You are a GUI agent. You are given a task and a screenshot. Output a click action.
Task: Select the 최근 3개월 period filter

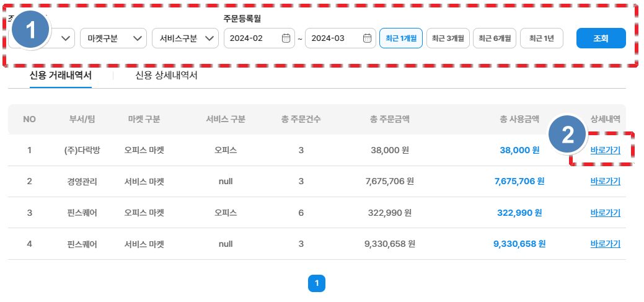click(447, 38)
